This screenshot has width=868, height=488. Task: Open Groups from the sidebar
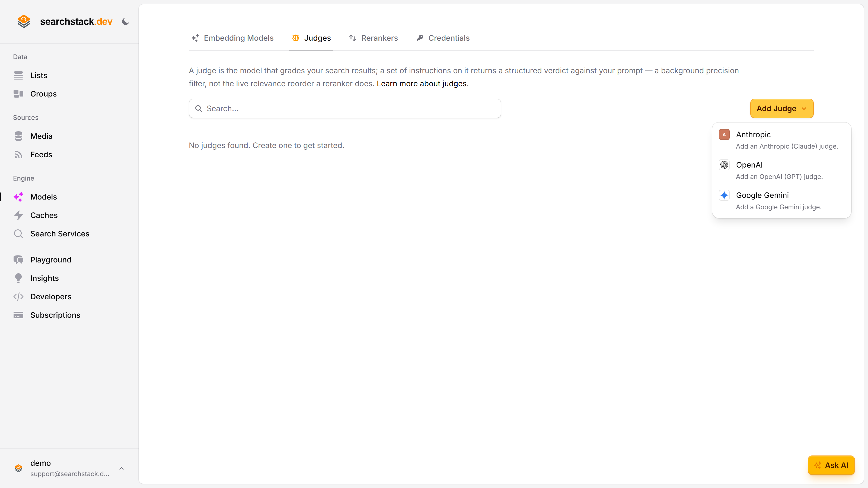click(x=43, y=94)
